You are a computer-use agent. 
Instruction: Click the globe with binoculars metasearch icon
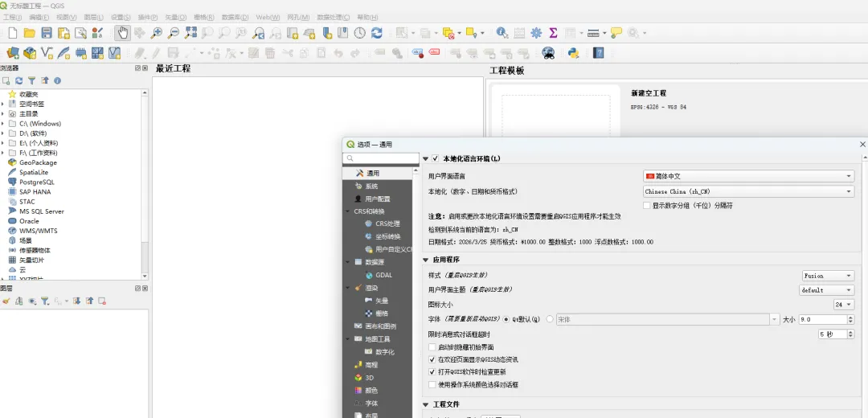click(x=548, y=53)
